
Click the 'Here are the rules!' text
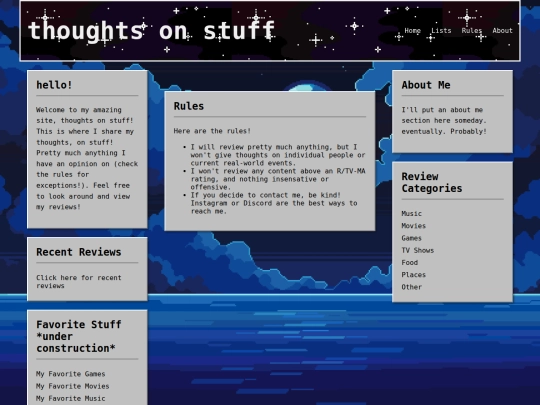click(212, 131)
